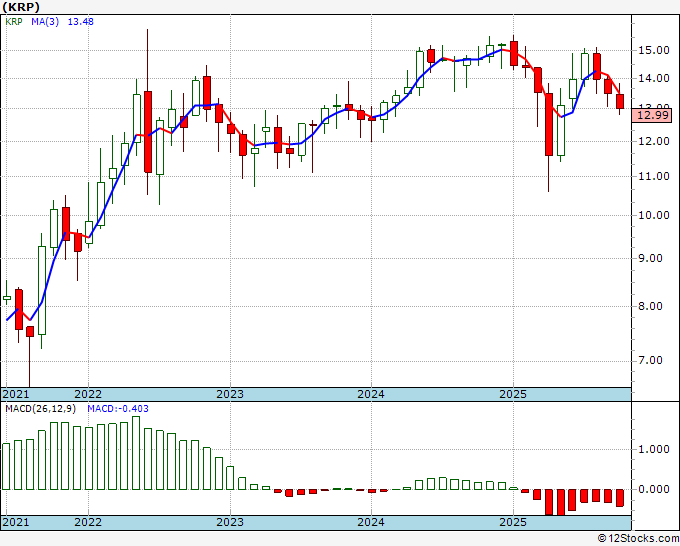Image resolution: width=680 pixels, height=546 pixels.
Task: Click the 2025 marker on upper timeline
Action: tap(513, 394)
